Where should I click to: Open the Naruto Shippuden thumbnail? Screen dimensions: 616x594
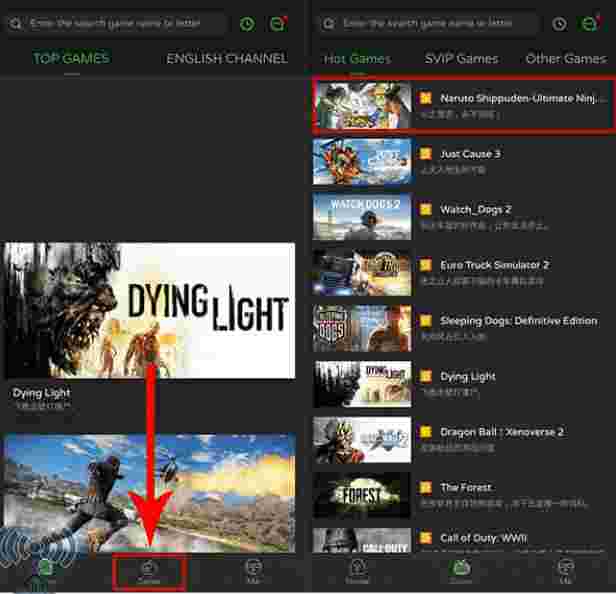click(362, 105)
